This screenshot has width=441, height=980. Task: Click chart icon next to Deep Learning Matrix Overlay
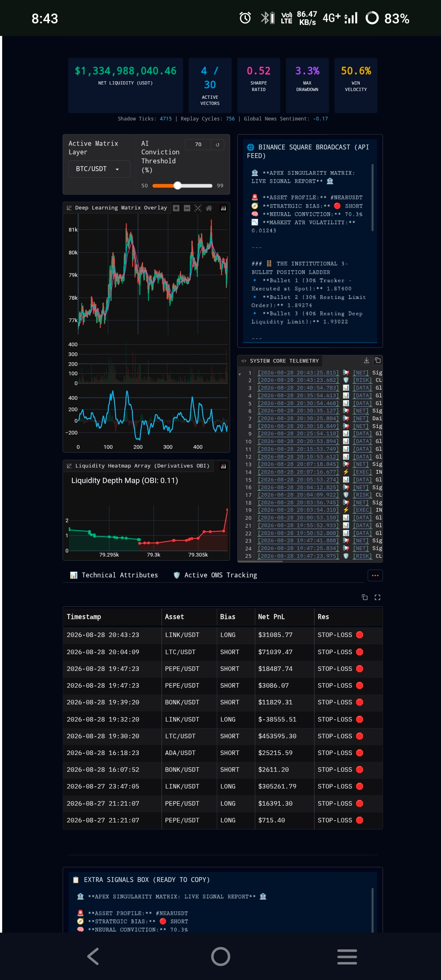click(69, 208)
